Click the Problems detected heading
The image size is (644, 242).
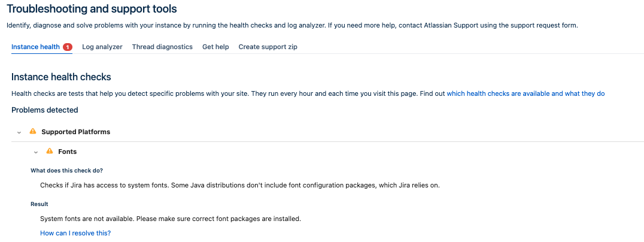(x=44, y=110)
